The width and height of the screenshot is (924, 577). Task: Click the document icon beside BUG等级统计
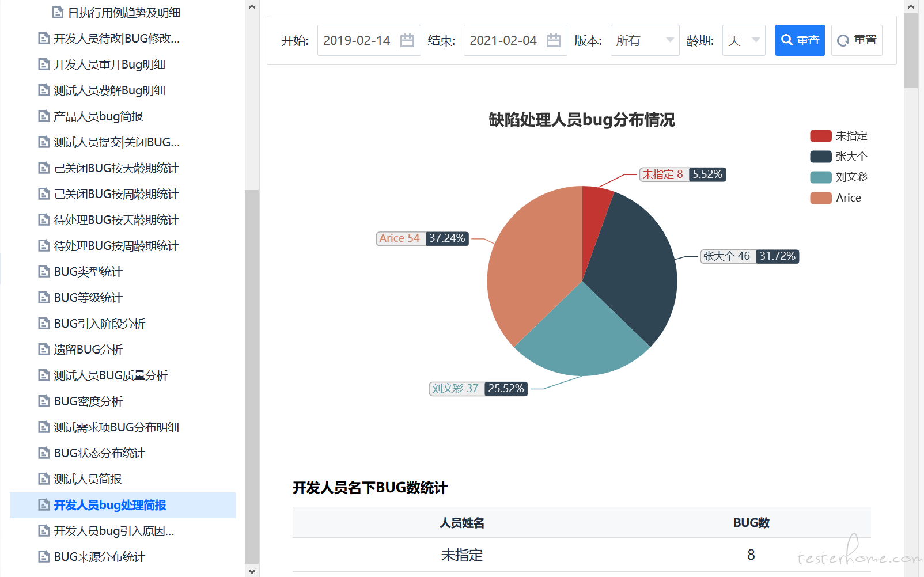point(44,298)
